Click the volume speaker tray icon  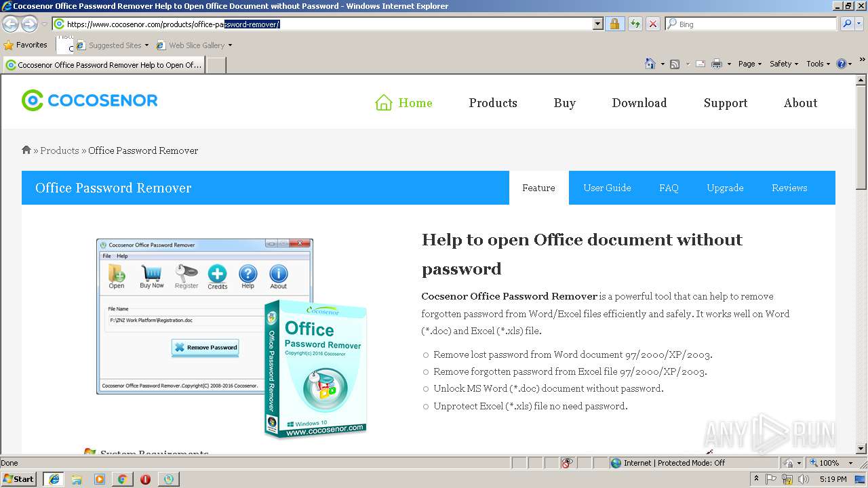click(x=804, y=479)
